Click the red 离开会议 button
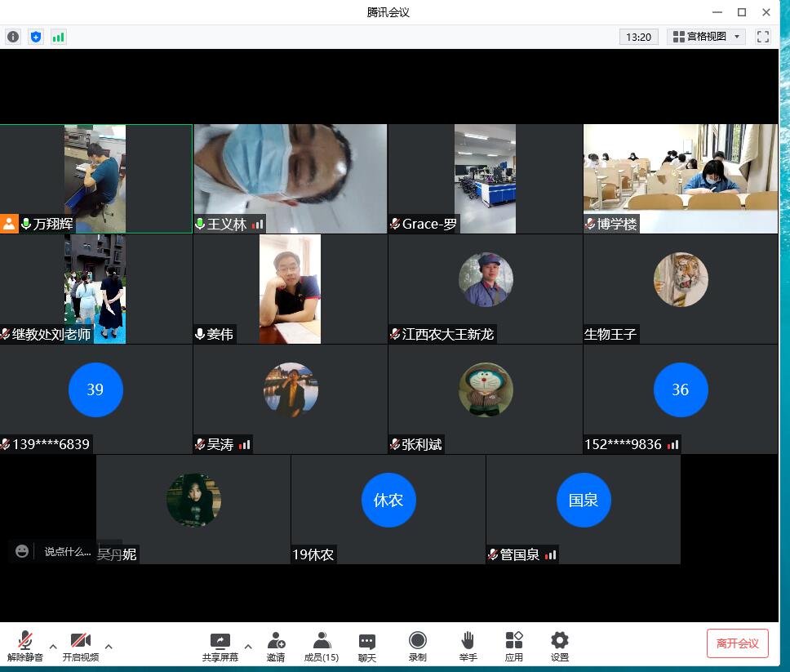790x672 pixels. [x=737, y=643]
